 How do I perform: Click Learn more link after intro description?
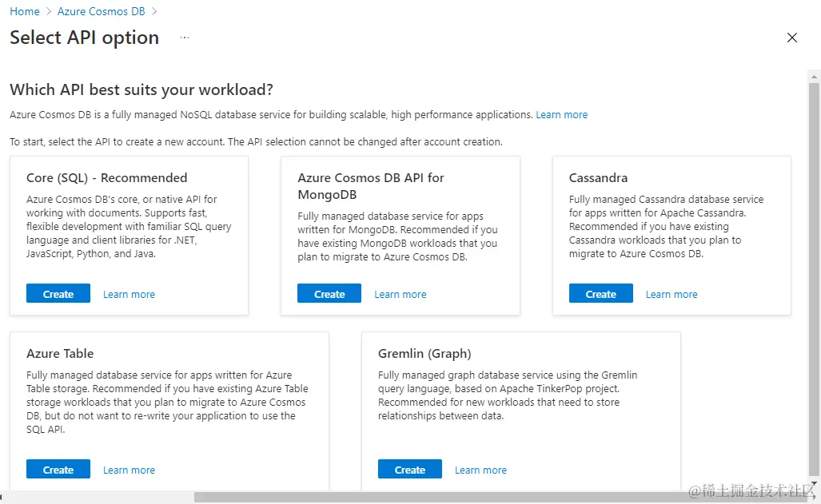point(561,115)
